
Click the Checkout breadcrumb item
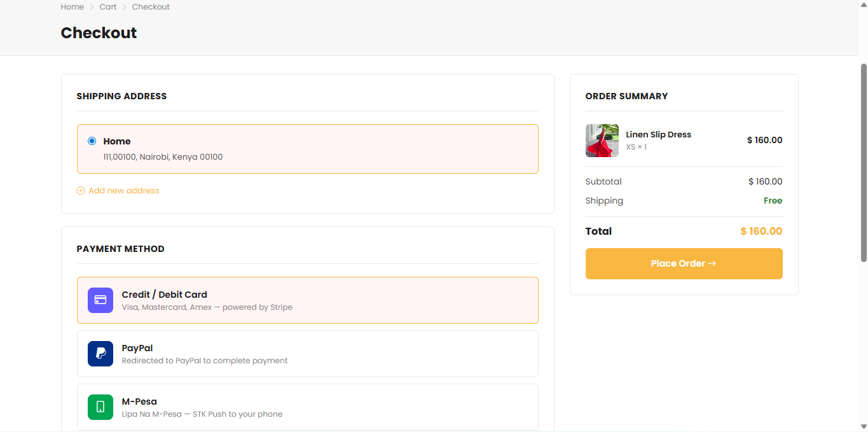click(x=151, y=7)
